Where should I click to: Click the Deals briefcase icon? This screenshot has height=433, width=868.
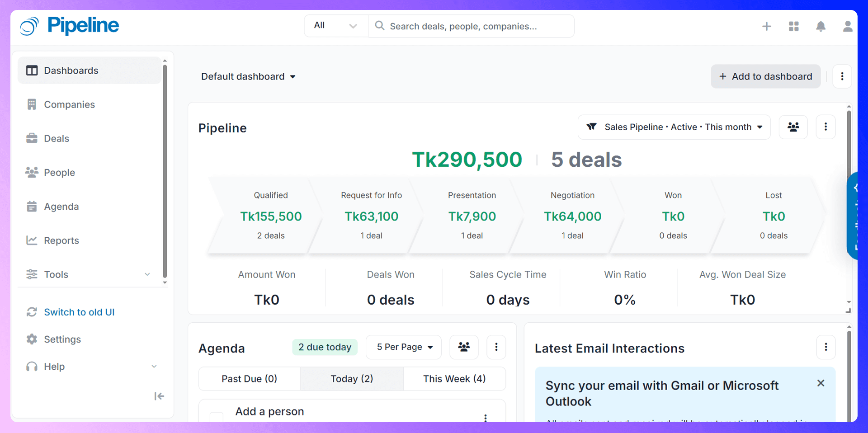point(32,138)
